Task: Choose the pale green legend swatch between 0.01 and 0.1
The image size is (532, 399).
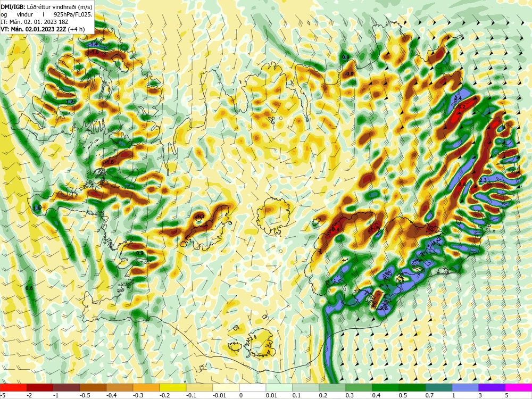Action: [279, 387]
